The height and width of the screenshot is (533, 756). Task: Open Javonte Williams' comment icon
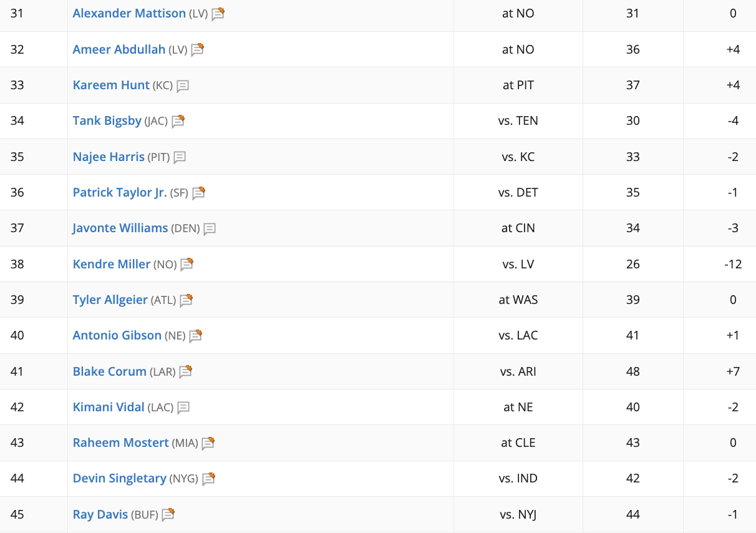[x=210, y=229]
